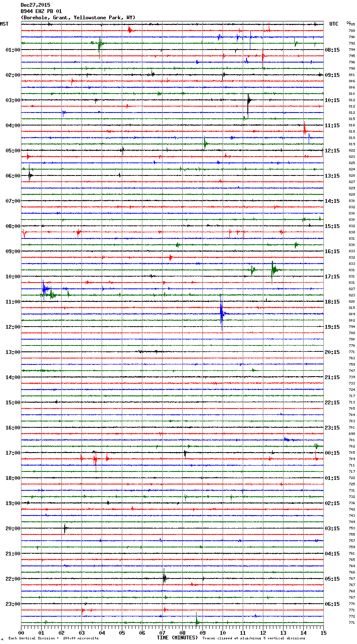Click UTC time label '19:15'

coord(332,327)
